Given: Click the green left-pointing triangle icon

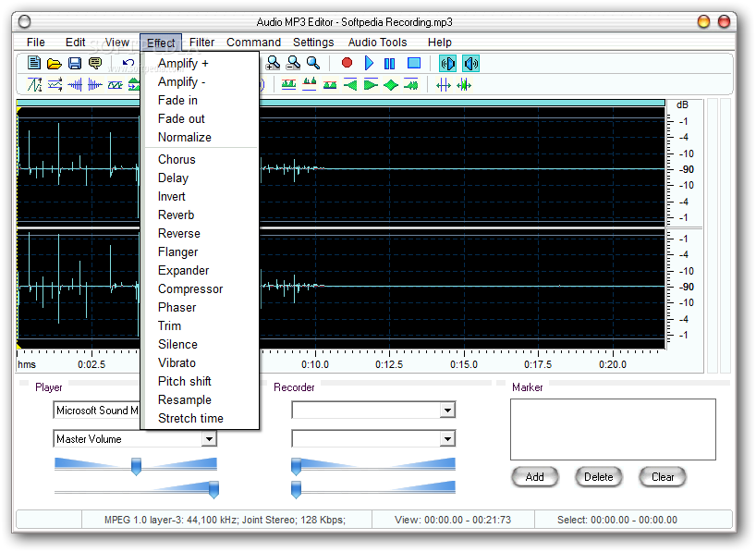Looking at the screenshot, I should point(350,85).
